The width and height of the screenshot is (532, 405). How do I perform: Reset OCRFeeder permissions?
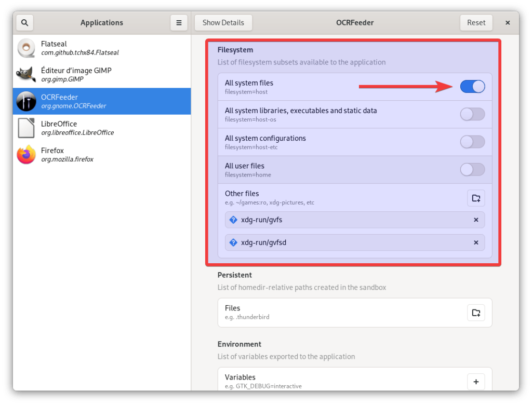pyautogui.click(x=476, y=23)
